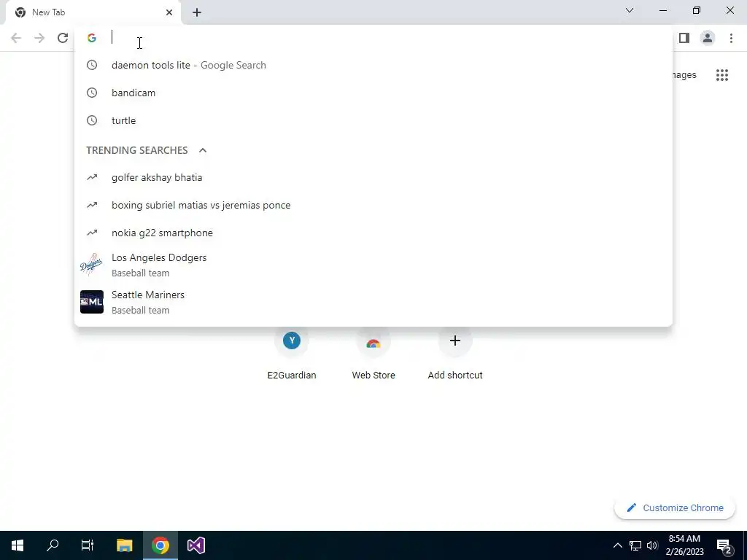This screenshot has height=560, width=747.
Task: Select 'Los Angeles Dodgers' suggestion text
Action: point(159,257)
